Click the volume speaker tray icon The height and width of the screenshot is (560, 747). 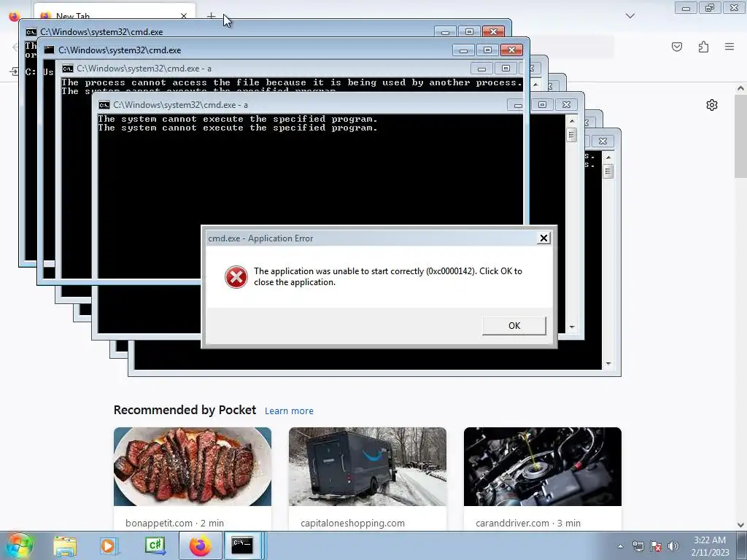coord(673,546)
